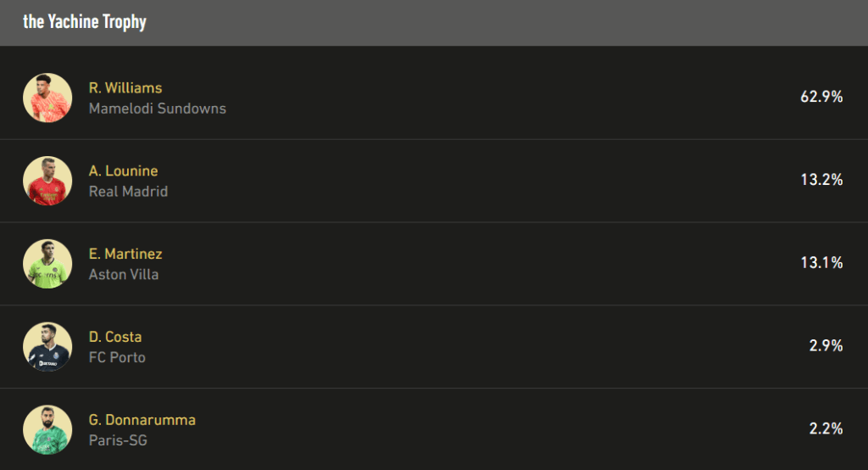Click the 13.2% vote share value

point(821,180)
